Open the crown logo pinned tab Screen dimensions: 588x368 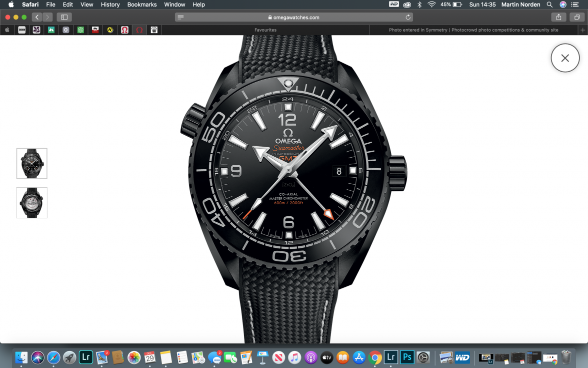[154, 30]
